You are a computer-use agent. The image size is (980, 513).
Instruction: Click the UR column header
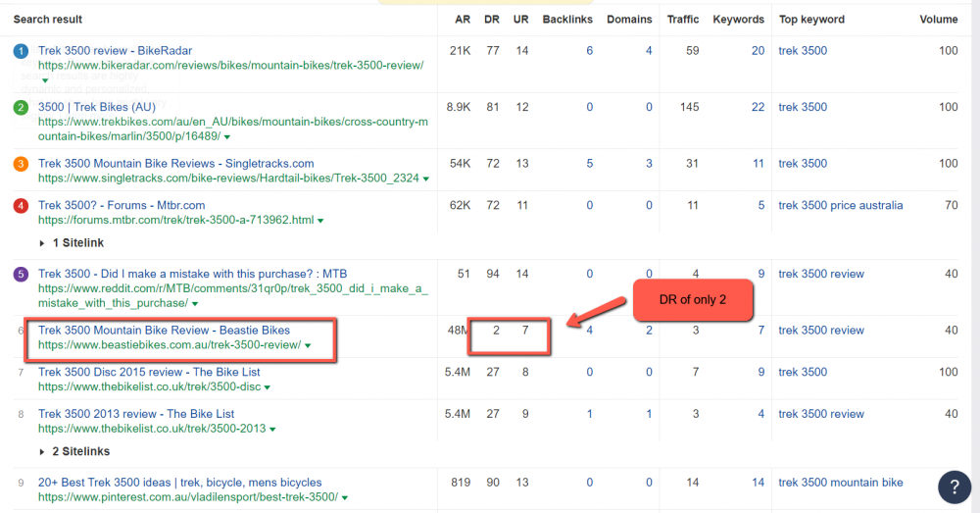coord(521,20)
